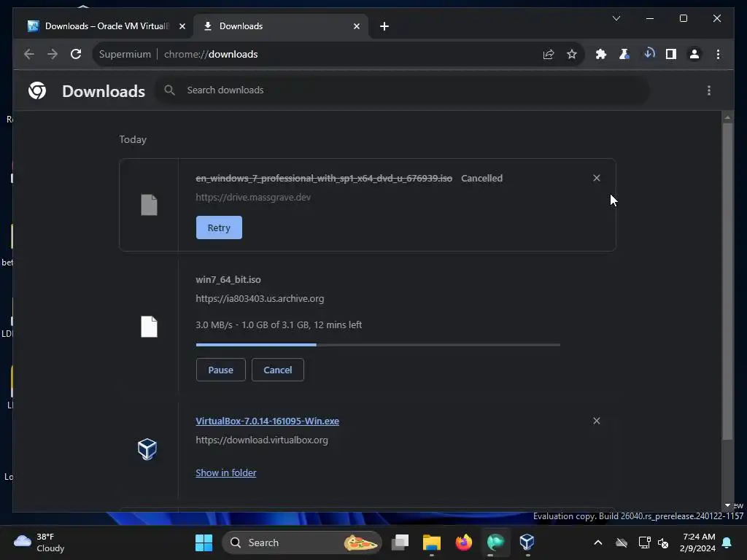The image size is (747, 560).
Task: Click the win7_64_bit.iso file icon
Action: point(149,327)
